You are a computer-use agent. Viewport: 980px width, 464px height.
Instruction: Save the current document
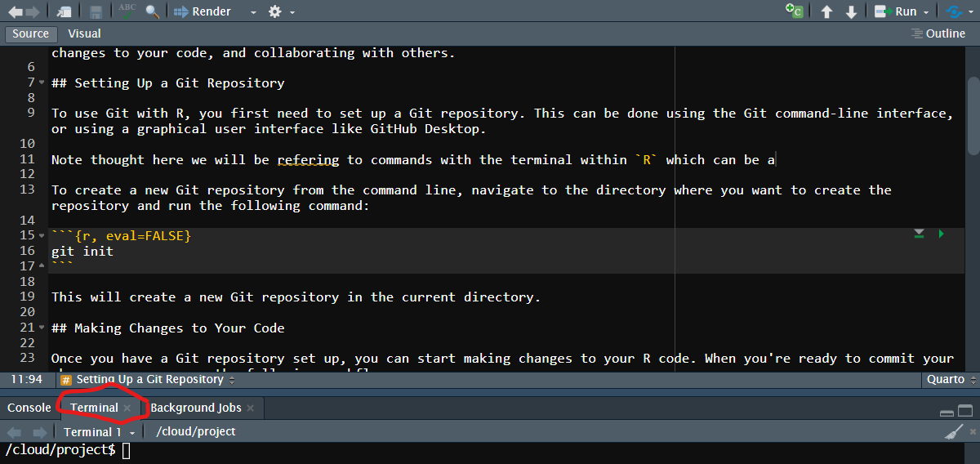tap(96, 11)
